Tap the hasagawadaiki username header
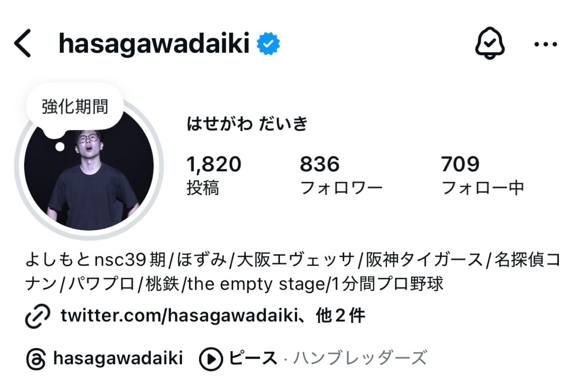 pos(154,44)
